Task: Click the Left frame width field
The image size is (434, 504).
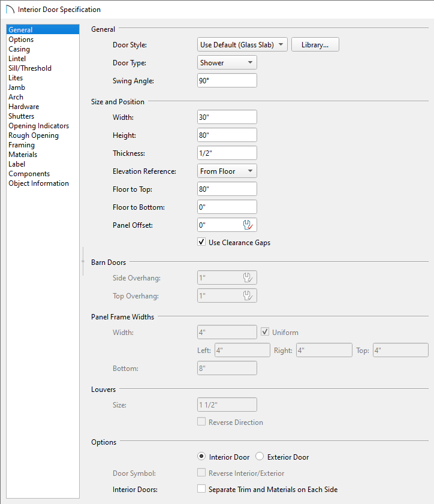Action: 242,350
